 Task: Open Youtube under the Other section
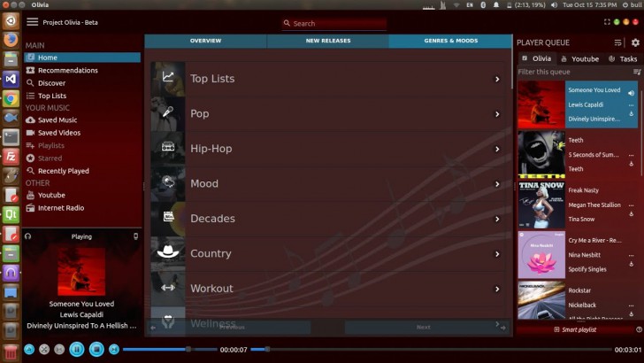coord(82,196)
